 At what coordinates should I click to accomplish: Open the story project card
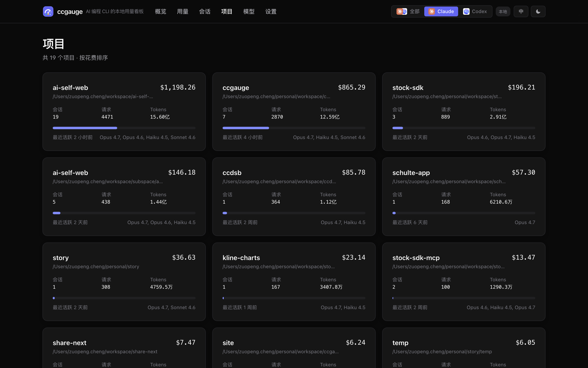coord(124,282)
